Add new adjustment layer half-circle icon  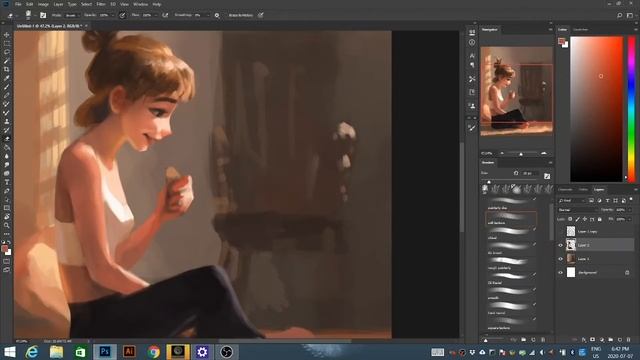601,340
